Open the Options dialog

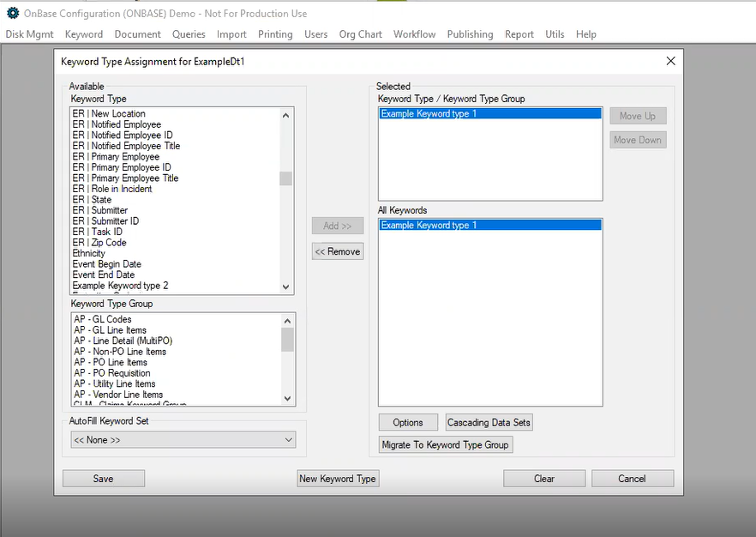point(407,422)
